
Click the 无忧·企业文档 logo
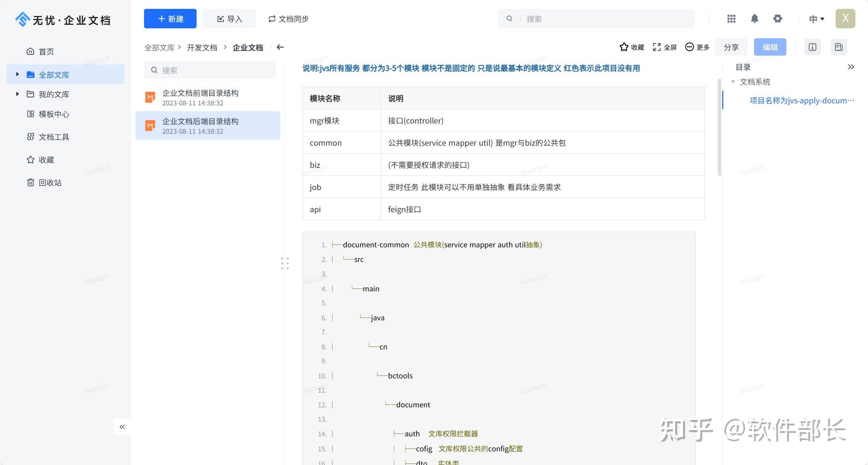[x=63, y=20]
